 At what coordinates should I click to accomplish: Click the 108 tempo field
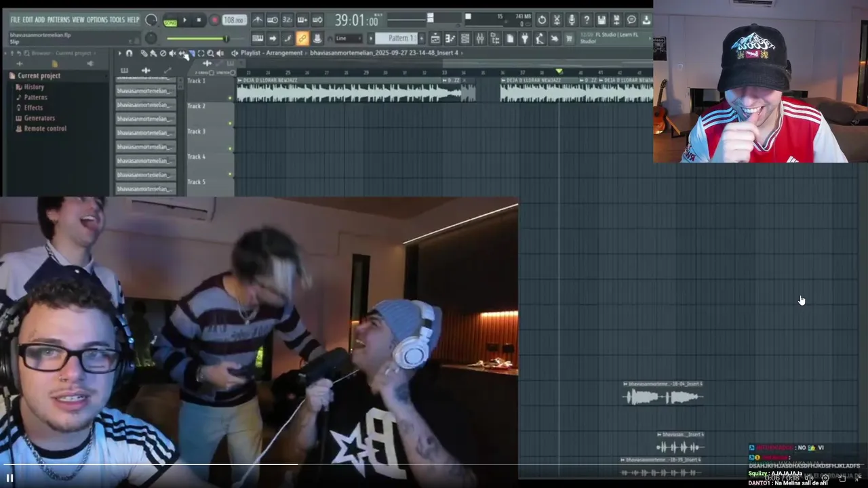point(235,20)
